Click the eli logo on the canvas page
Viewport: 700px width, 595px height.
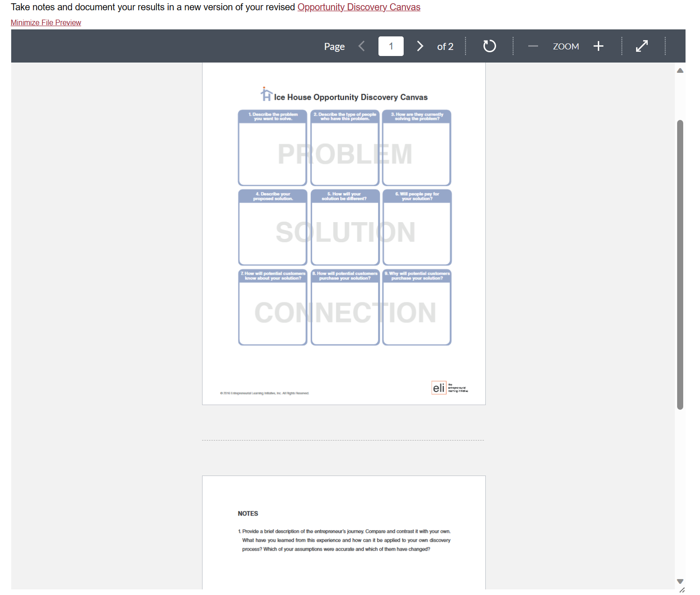coord(439,387)
